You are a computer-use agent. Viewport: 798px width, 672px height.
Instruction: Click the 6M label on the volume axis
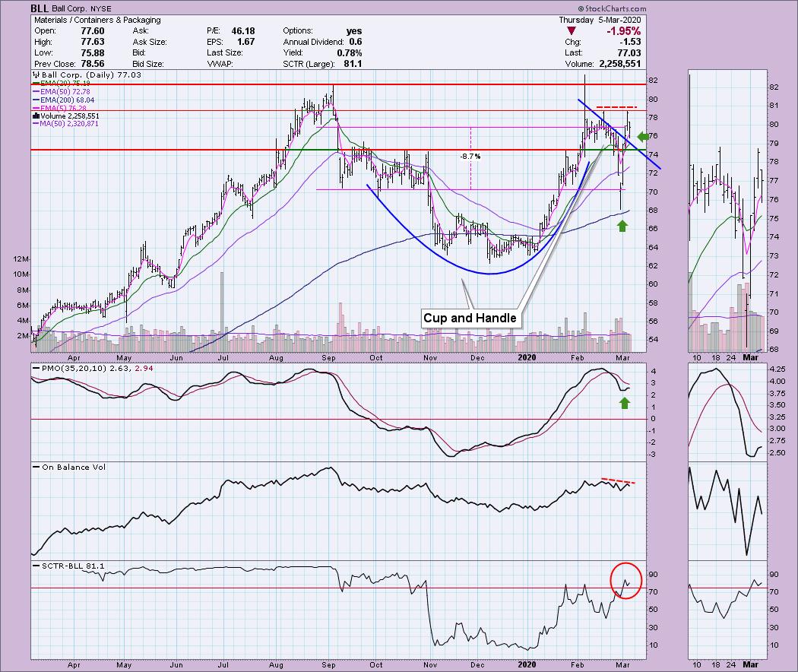click(x=23, y=305)
